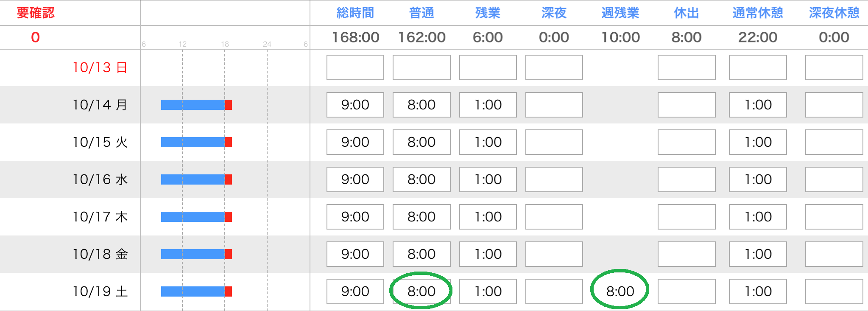Select the 普通 field for 10/14 月

pyautogui.click(x=421, y=105)
